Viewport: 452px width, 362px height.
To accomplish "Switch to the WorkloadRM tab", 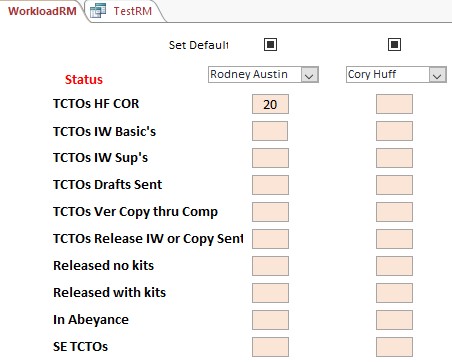I will [42, 11].
